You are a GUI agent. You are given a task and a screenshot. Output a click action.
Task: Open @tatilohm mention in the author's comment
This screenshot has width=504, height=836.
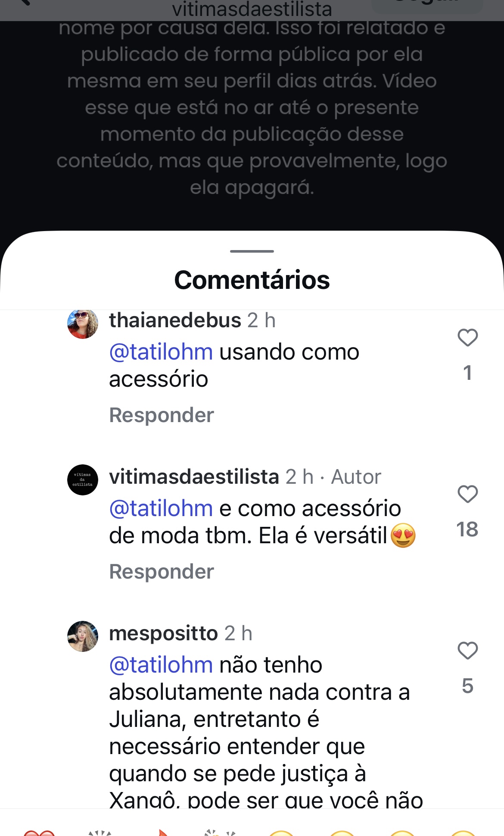point(161,508)
